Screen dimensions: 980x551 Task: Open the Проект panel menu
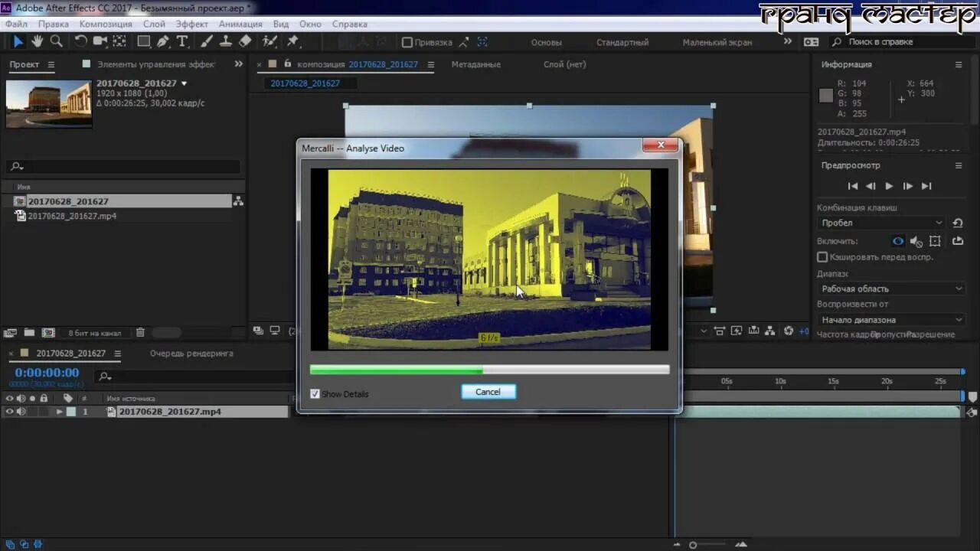(51, 65)
